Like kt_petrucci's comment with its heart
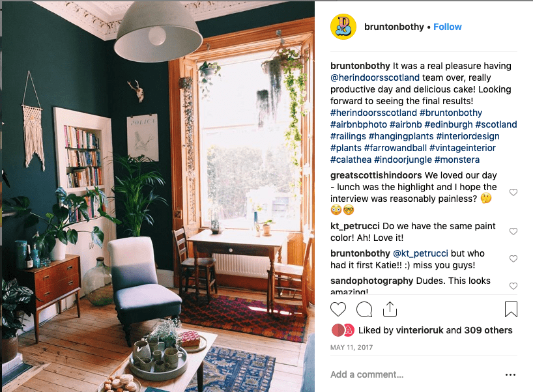Viewport: 533px width, 392px height. [513, 231]
